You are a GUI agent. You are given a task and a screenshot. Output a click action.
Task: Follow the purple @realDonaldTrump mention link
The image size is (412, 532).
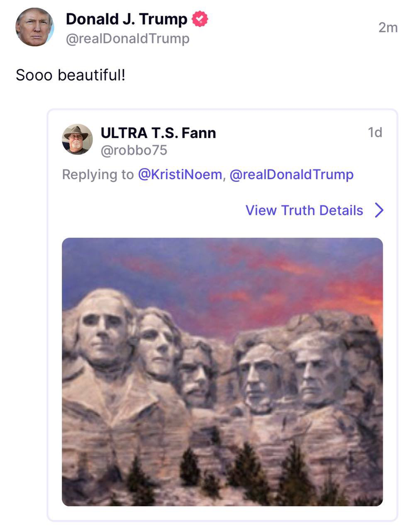pos(292,175)
